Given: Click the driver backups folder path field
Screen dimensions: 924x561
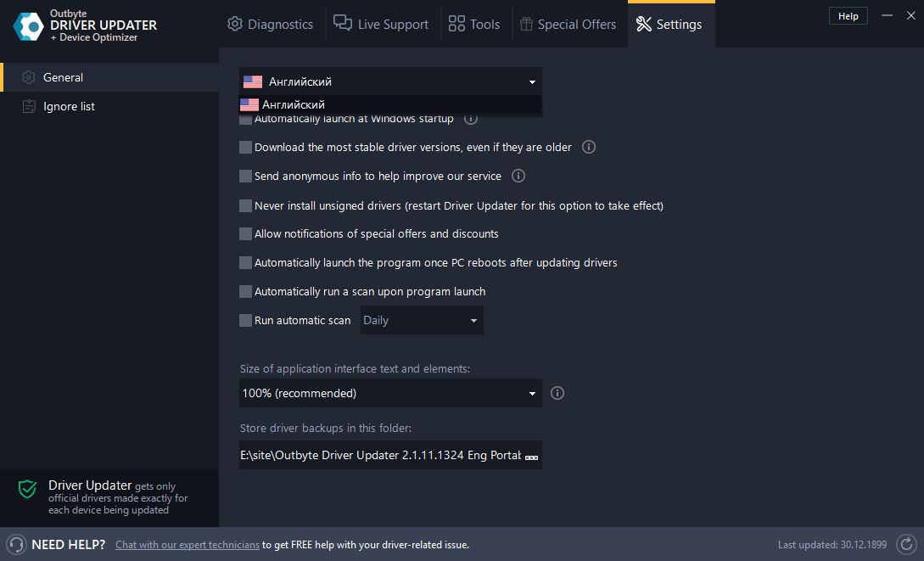Looking at the screenshot, I should point(382,455).
